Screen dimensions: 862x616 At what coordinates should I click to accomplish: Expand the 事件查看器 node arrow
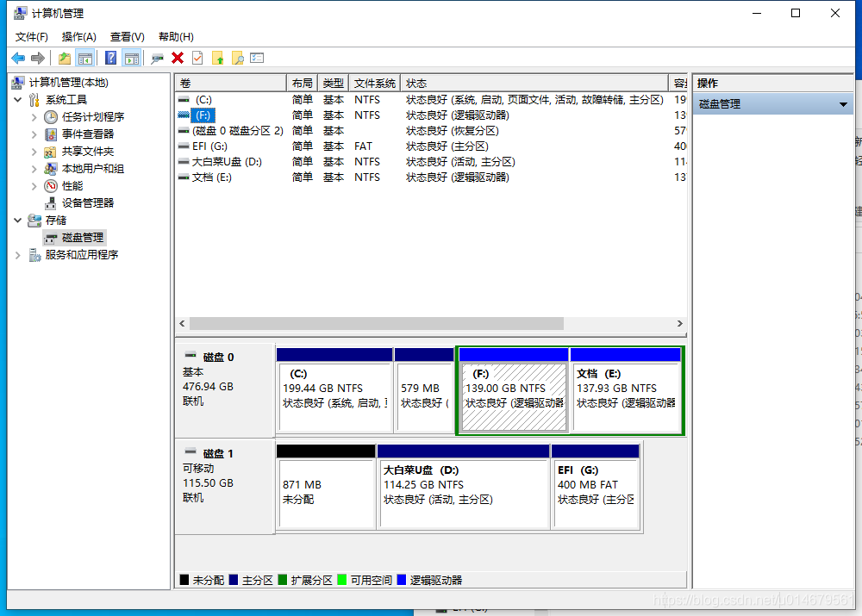coord(34,134)
